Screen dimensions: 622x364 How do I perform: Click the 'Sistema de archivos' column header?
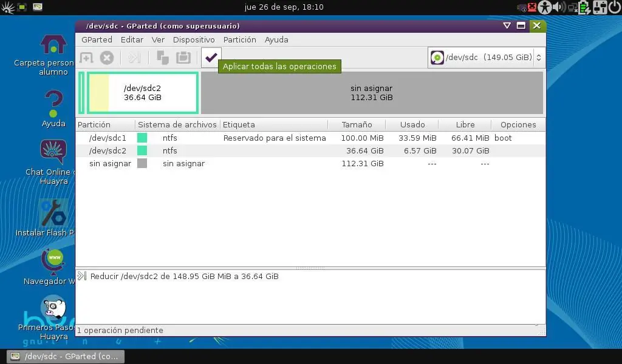(x=177, y=125)
